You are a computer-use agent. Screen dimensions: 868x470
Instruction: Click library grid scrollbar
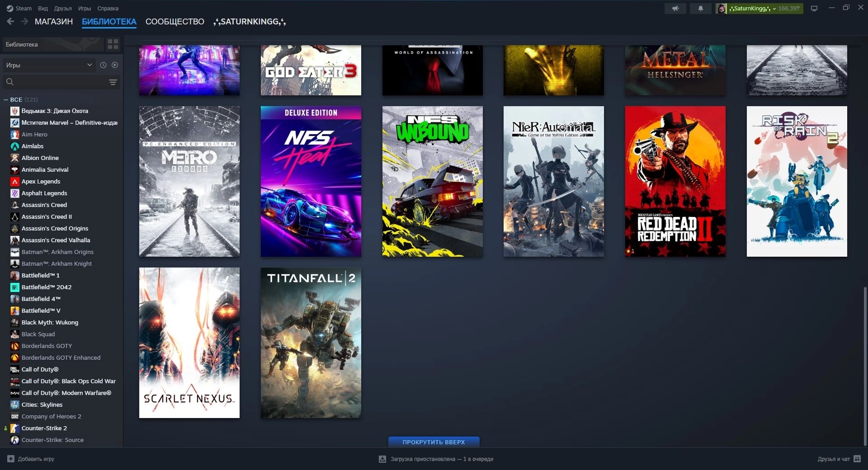[x=865, y=366]
